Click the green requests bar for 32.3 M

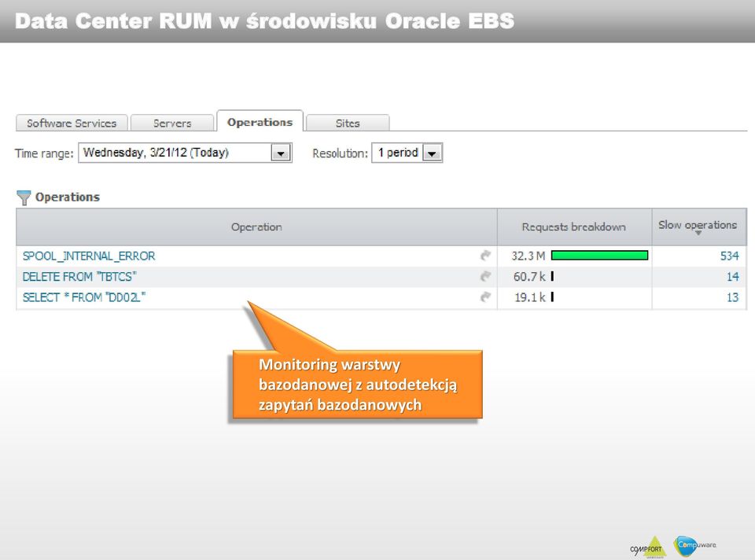coord(599,255)
